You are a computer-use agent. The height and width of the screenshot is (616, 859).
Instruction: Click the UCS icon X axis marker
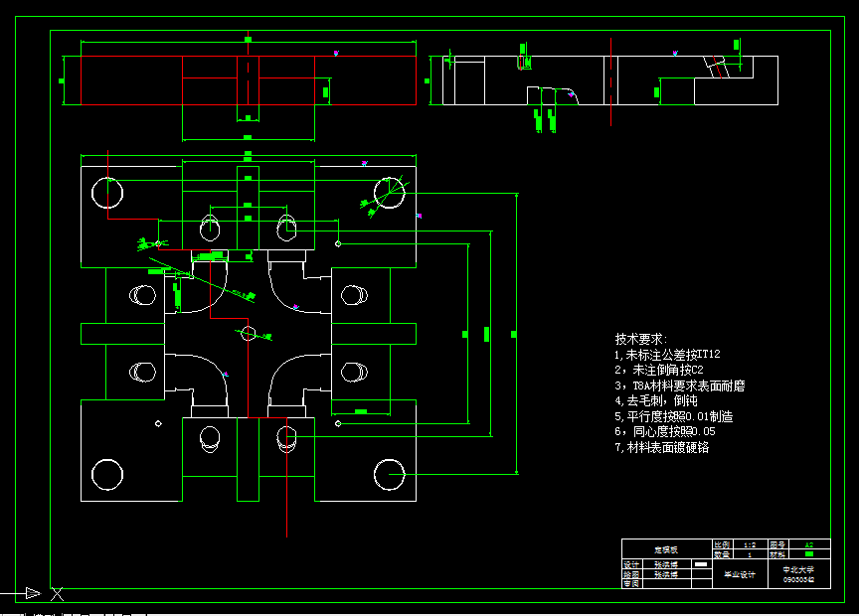coord(58,594)
